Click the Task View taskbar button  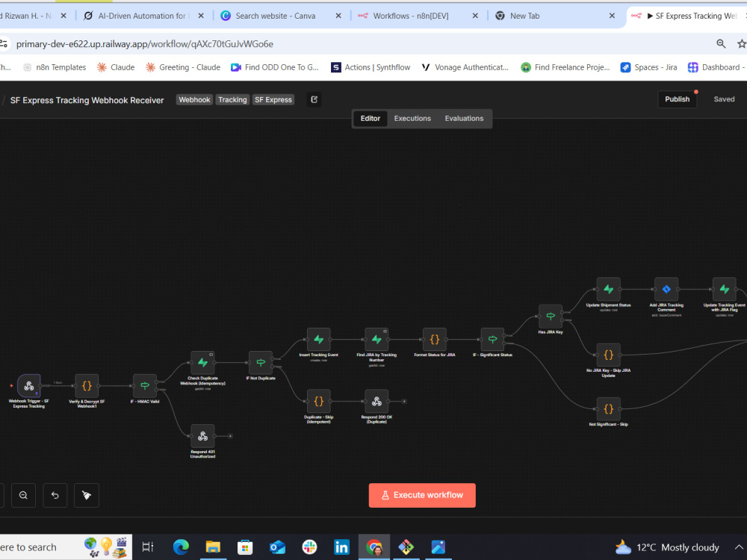(x=148, y=547)
